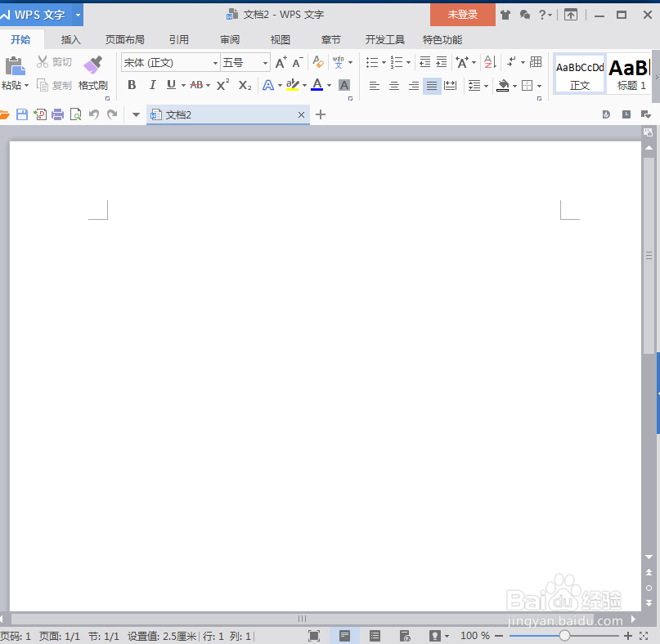660x644 pixels.
Task: Open the 插入 tab
Action: pos(70,40)
